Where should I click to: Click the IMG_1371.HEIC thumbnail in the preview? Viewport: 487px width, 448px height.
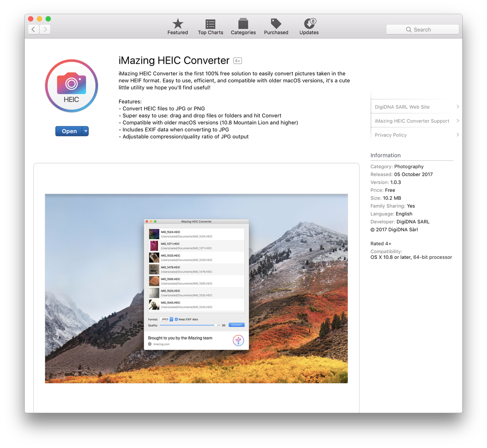(x=154, y=246)
